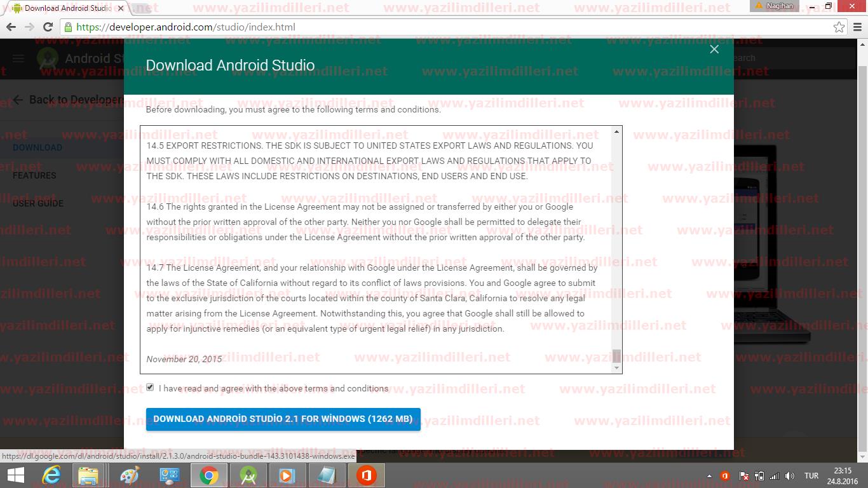Screen dimensions: 868x488
Task: Tick the agree with terms checkbox
Action: (150, 387)
